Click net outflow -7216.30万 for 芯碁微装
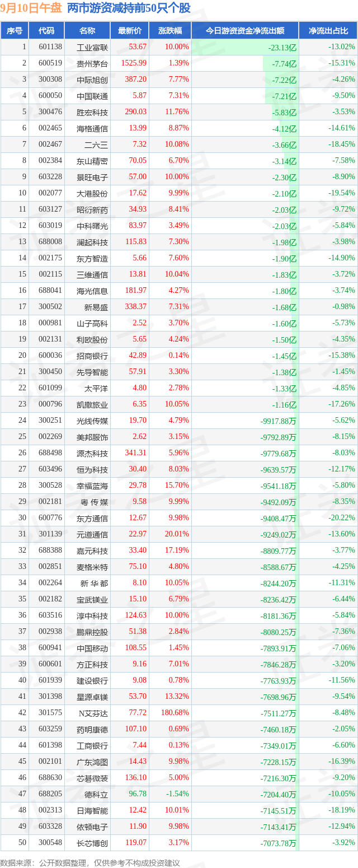Viewport: 358px width, 868px height. (x=279, y=778)
